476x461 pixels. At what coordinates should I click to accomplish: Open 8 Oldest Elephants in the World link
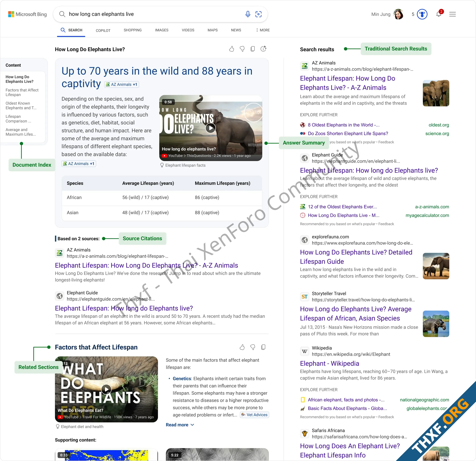pyautogui.click(x=344, y=125)
